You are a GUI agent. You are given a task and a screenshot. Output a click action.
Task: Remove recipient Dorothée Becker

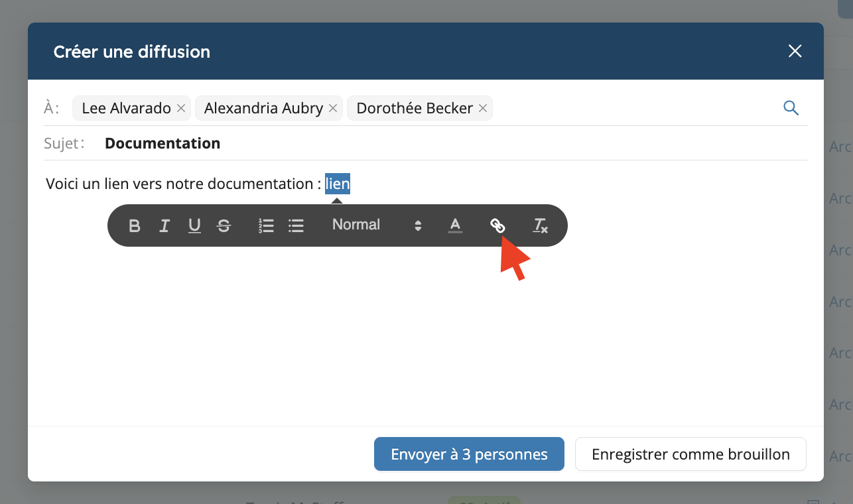coord(483,108)
